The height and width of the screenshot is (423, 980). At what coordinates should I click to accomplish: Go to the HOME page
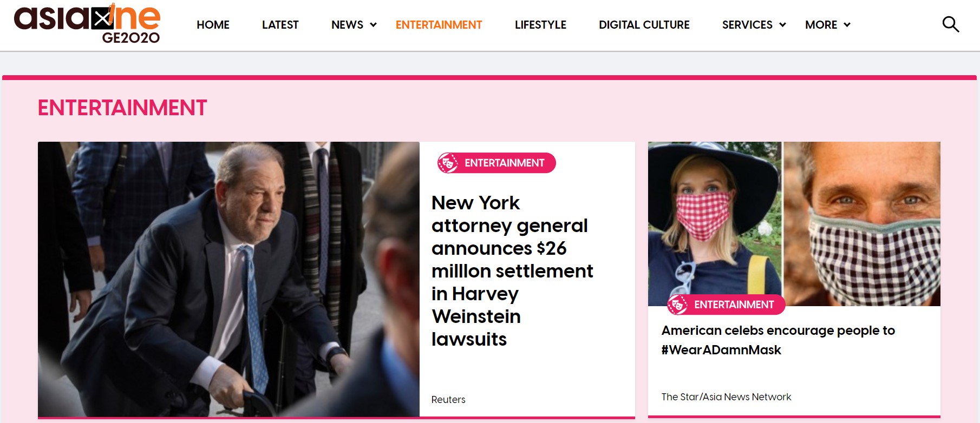(x=213, y=24)
